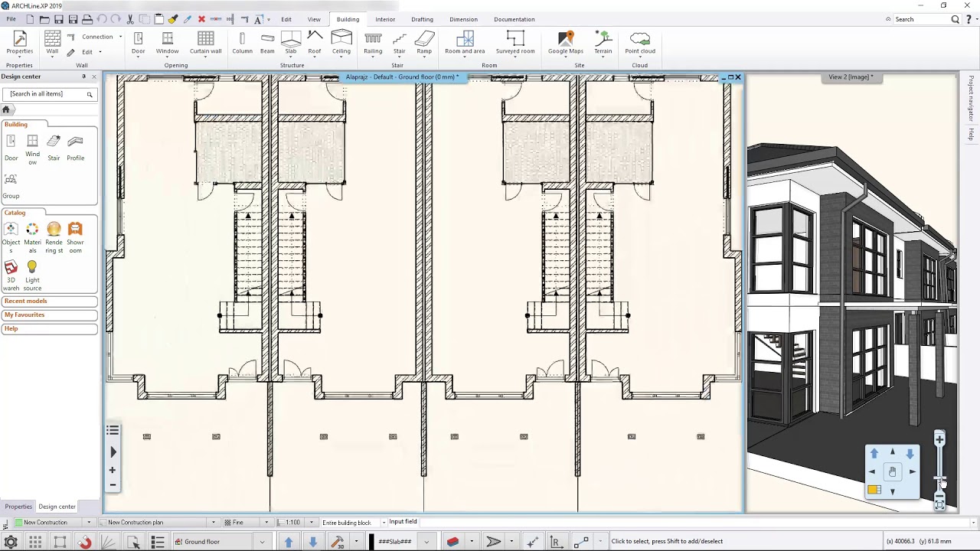This screenshot has width=980, height=551.
Task: Open the Surveyed room tool
Action: click(x=515, y=42)
